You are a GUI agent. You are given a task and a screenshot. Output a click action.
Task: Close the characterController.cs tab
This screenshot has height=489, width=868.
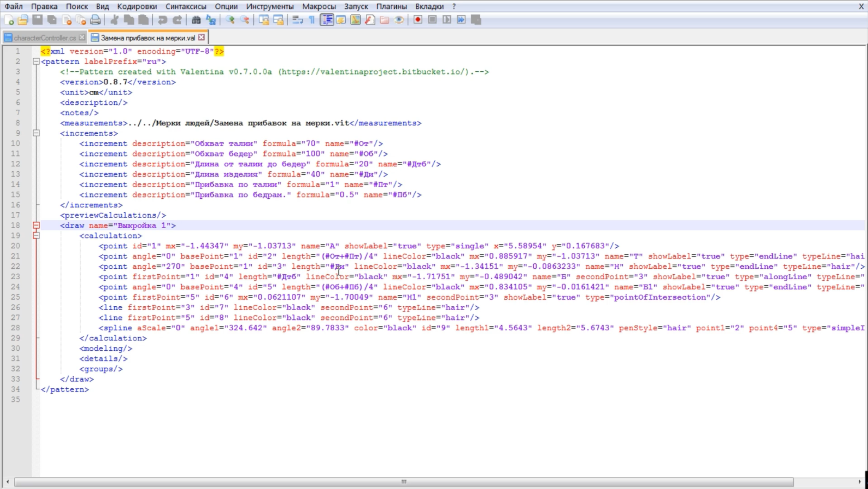[82, 38]
